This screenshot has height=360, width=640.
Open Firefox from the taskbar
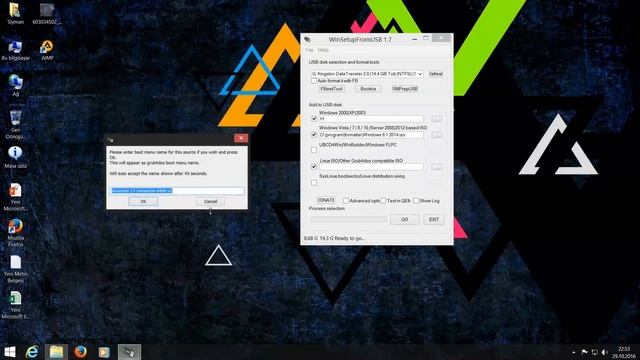[80, 352]
